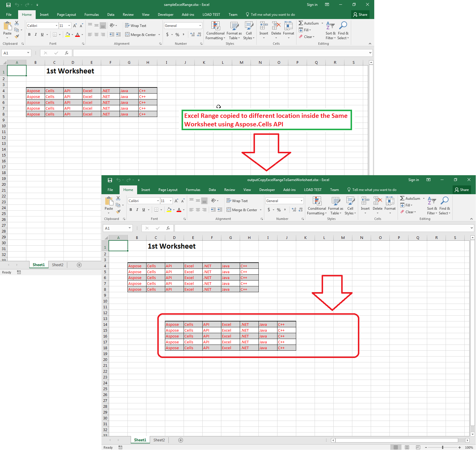Click Conditional Formatting icon in top window
Viewport: 476px width, 451px height.
coord(215,26)
